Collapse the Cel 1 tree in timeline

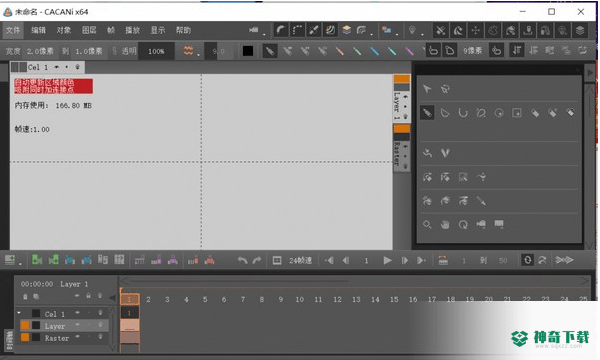(19, 313)
